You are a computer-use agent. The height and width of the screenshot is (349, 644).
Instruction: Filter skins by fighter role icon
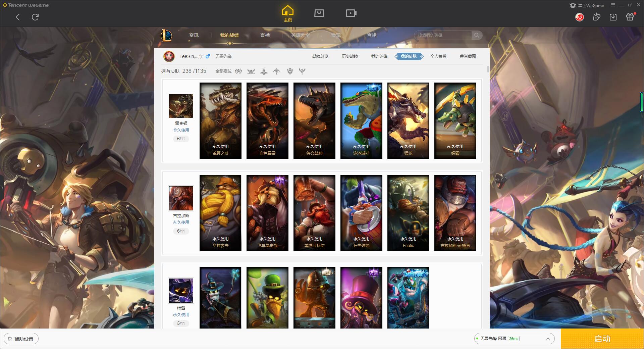[x=251, y=71]
